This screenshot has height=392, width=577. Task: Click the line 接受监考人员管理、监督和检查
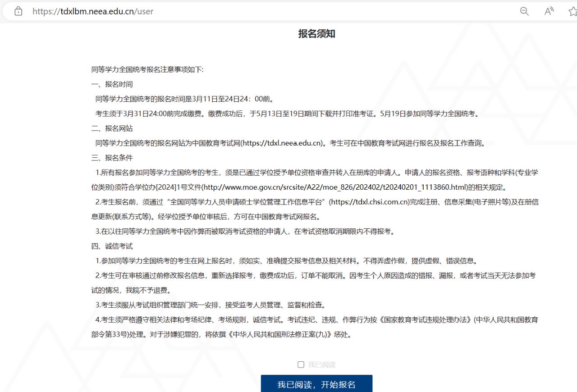[211, 305]
